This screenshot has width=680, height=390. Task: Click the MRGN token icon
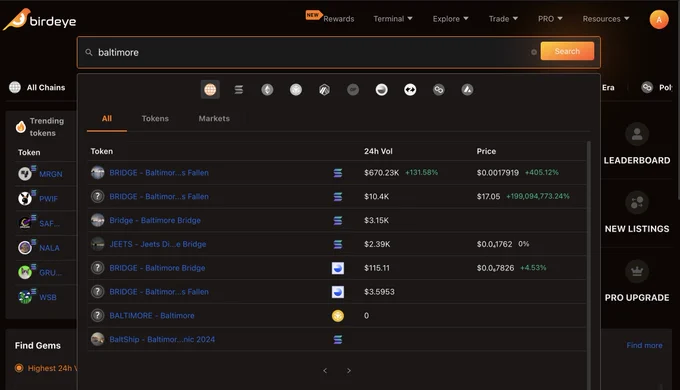25,174
